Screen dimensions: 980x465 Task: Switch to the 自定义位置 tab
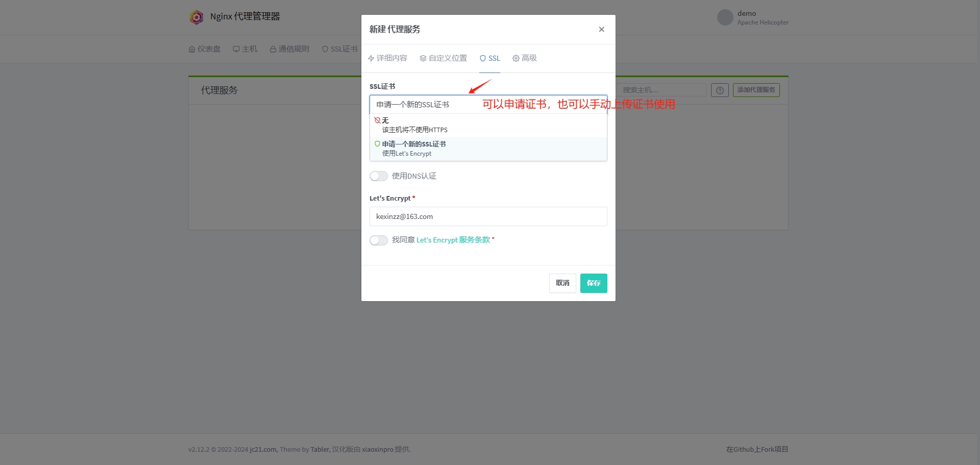443,58
